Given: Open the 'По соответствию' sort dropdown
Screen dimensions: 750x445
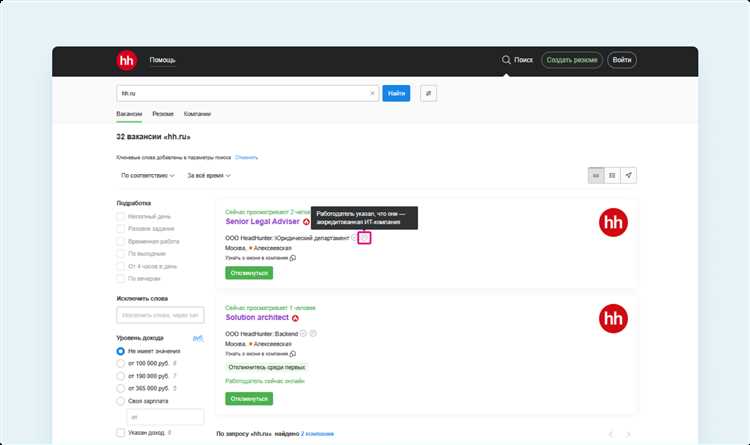Looking at the screenshot, I should [147, 175].
